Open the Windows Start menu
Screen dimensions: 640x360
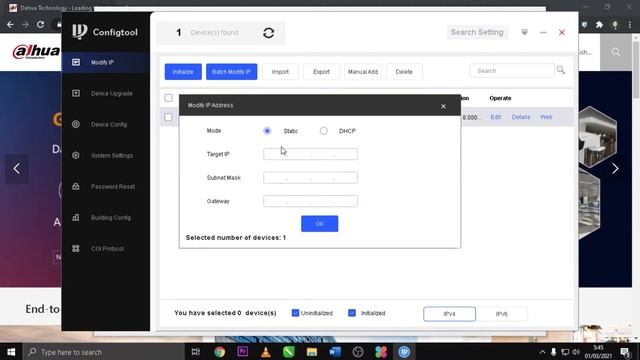coord(11,352)
